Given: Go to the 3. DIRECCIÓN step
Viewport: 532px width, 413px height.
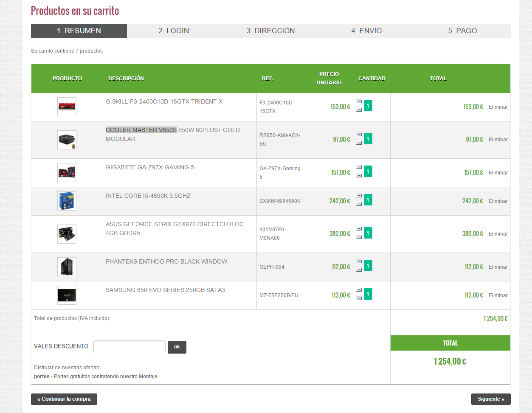Looking at the screenshot, I should [x=270, y=31].
